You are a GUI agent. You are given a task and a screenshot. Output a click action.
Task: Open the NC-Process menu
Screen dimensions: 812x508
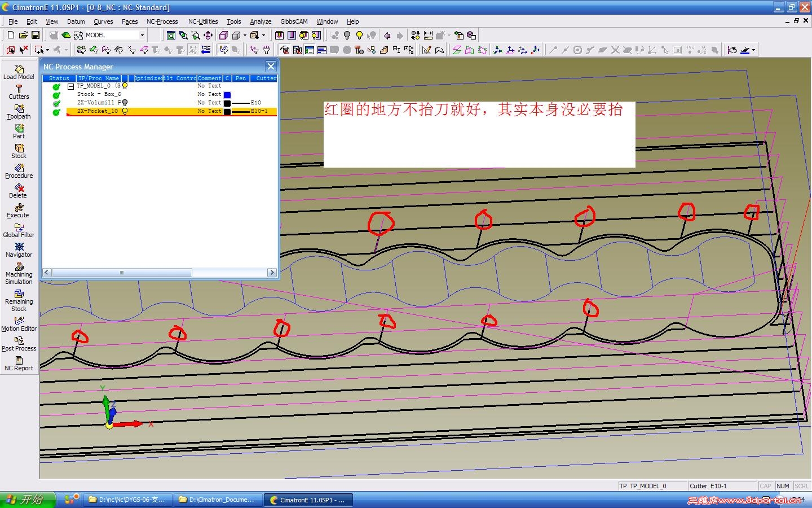point(162,21)
